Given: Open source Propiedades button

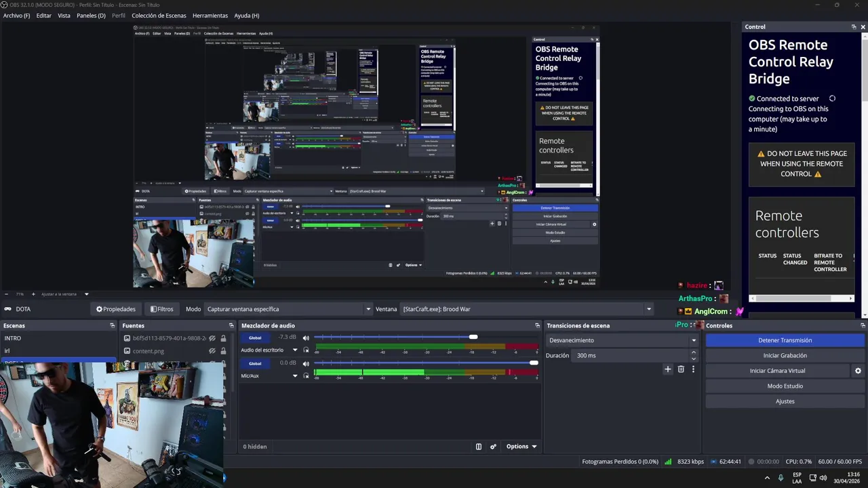Looking at the screenshot, I should coord(116,309).
